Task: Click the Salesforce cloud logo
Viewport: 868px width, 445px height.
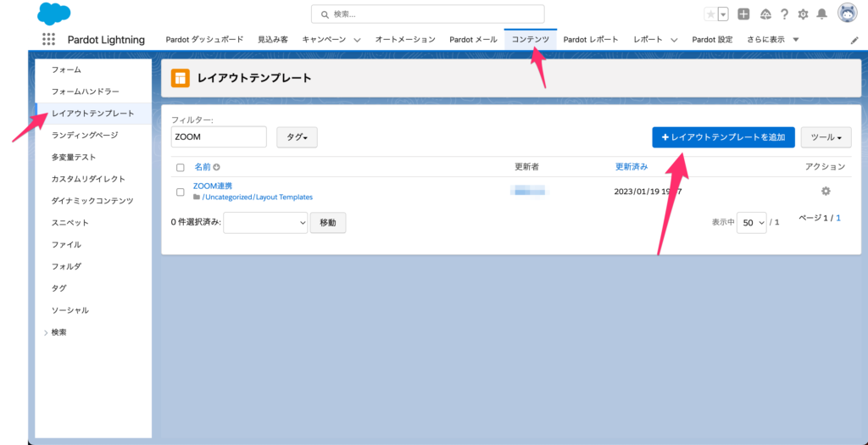Action: [x=54, y=14]
